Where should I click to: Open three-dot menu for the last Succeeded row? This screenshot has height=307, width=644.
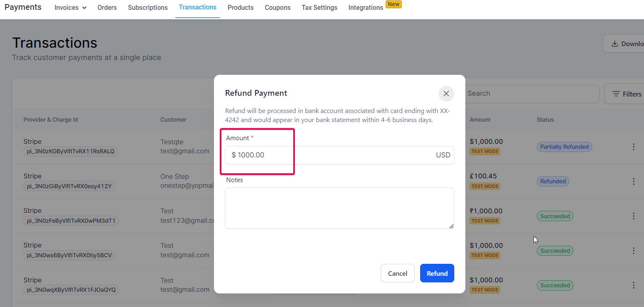point(634,285)
